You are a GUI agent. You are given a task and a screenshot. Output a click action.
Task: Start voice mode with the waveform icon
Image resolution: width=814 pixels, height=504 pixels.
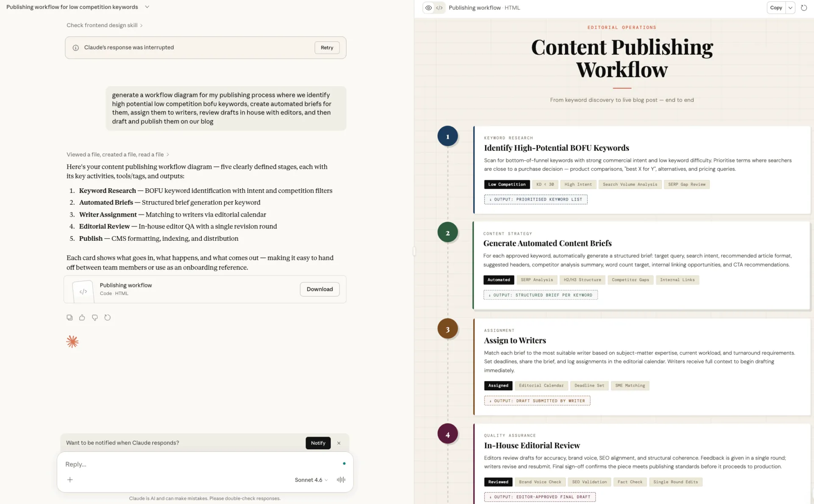coord(341,480)
